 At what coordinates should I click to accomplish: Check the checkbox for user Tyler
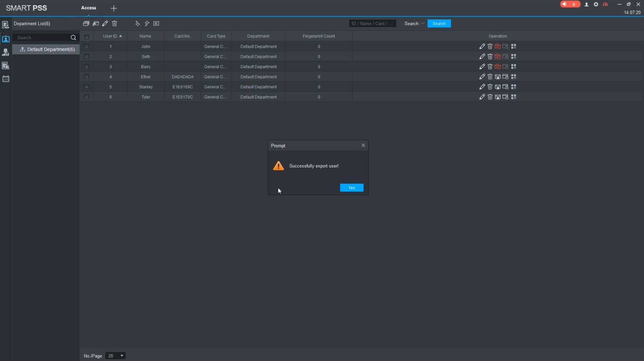click(x=87, y=97)
